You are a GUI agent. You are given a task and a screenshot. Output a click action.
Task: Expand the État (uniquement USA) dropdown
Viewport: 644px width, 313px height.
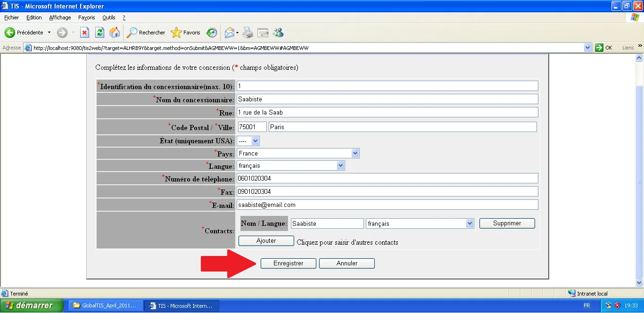click(255, 141)
